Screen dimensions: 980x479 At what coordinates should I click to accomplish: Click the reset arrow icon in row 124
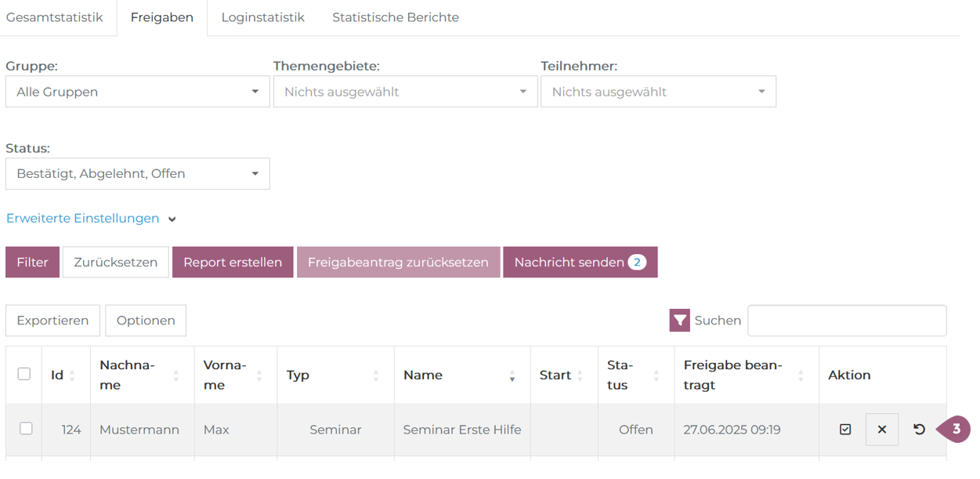pyautogui.click(x=919, y=430)
